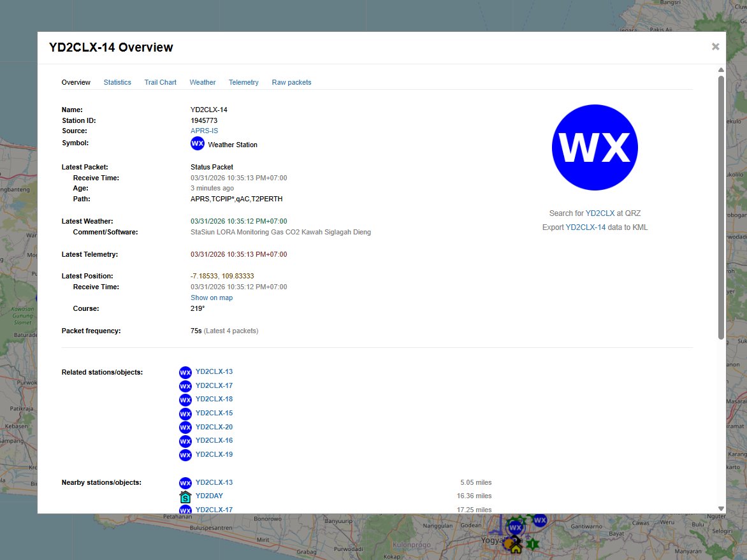Click the 5.05 miles distance value
Image resolution: width=747 pixels, height=560 pixels.
pyautogui.click(x=475, y=482)
